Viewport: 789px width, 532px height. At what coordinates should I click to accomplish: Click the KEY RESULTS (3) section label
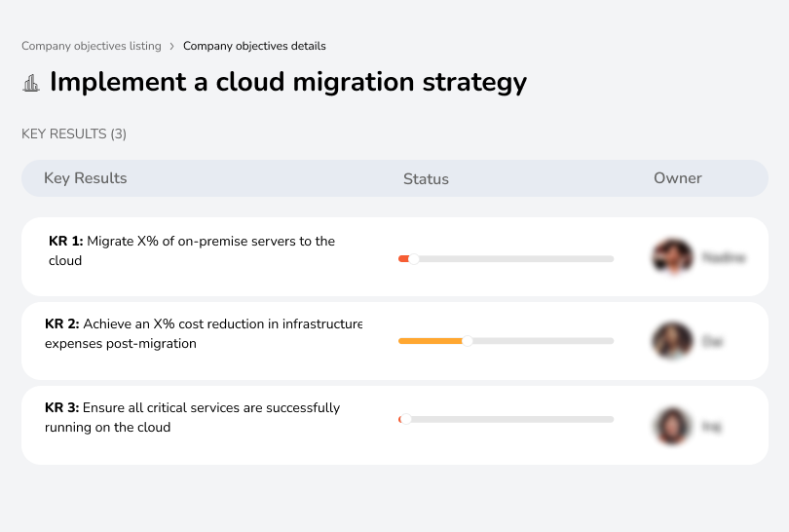[74, 133]
